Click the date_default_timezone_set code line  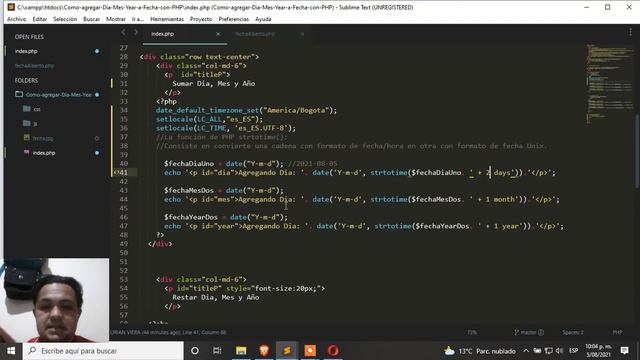[x=246, y=110]
